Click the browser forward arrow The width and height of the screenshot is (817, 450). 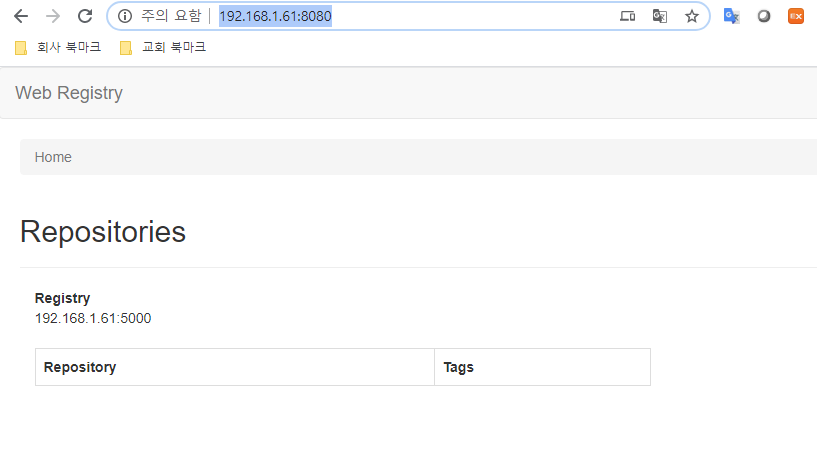(53, 17)
